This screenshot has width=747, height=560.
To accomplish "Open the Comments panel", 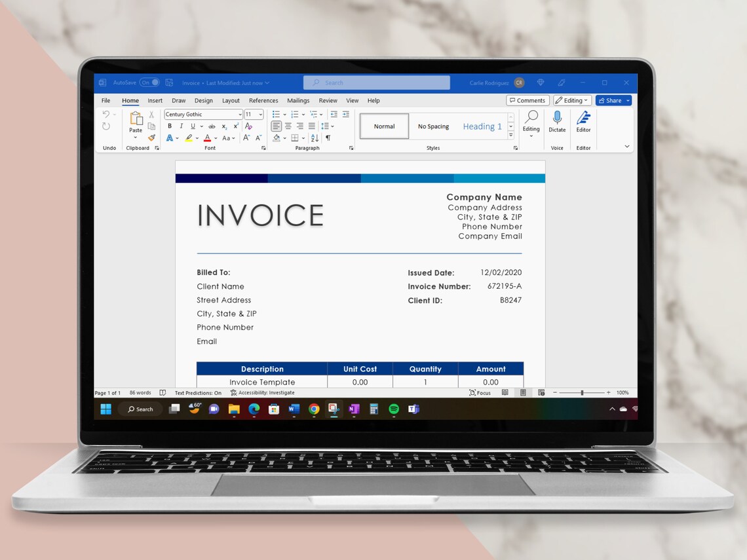I will pyautogui.click(x=527, y=100).
